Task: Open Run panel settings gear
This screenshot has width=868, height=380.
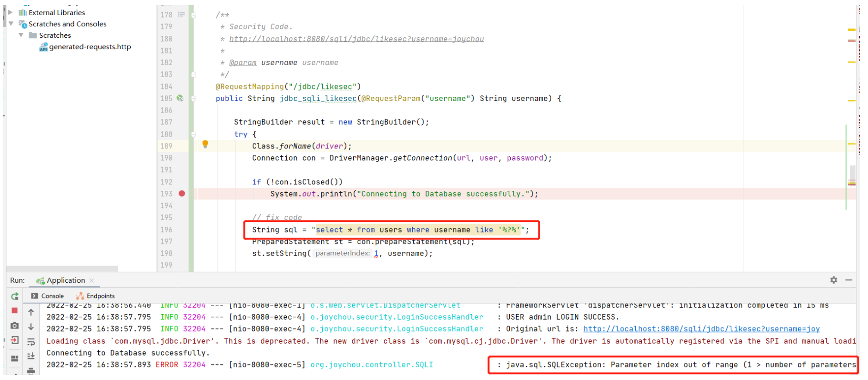Action: click(x=833, y=280)
